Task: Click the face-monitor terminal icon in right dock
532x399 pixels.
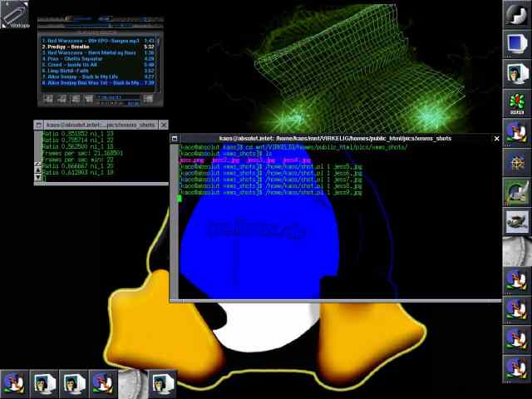Action: (x=517, y=74)
